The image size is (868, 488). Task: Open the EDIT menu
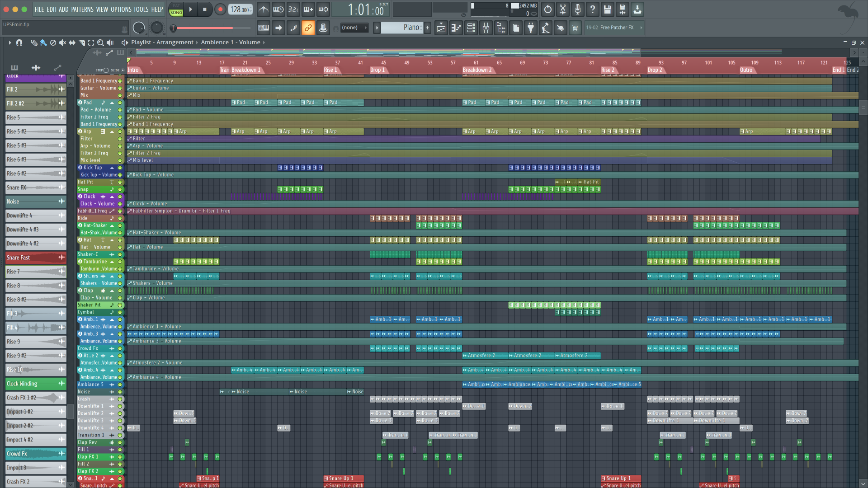pyautogui.click(x=52, y=9)
